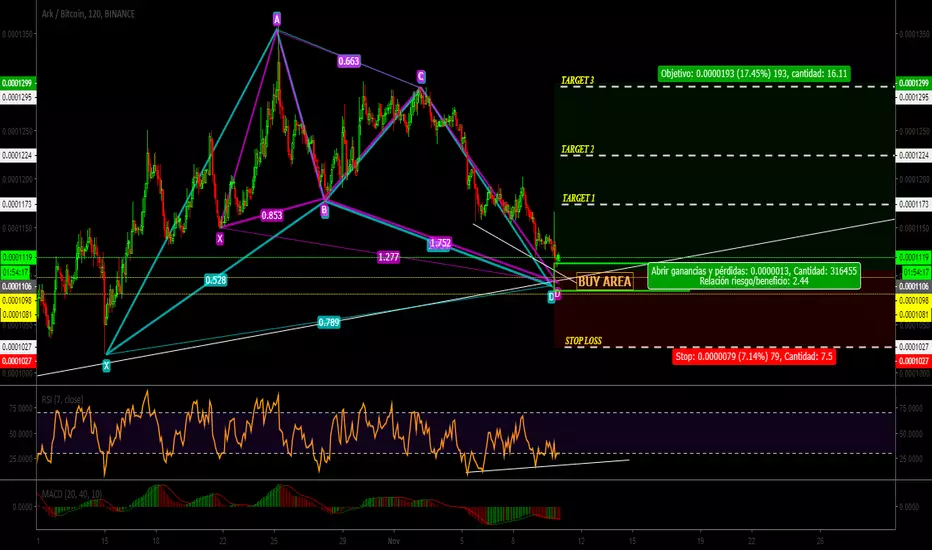932x550 pixels.
Task: Click the 1.752 ratio label
Action: pyautogui.click(x=440, y=243)
